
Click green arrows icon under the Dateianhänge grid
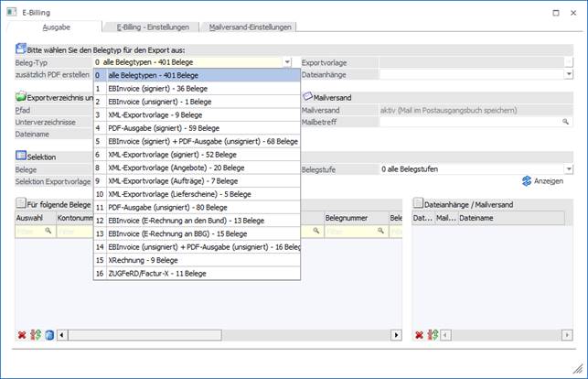pos(433,335)
